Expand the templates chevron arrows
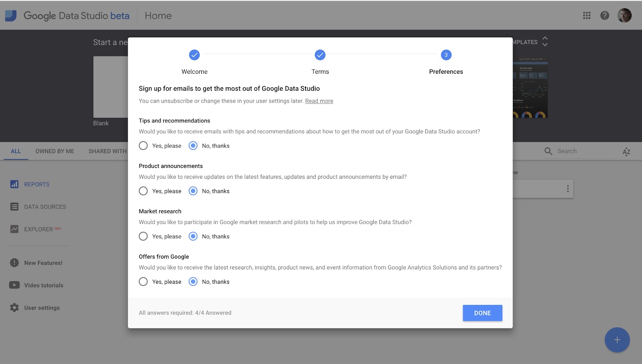The image size is (642, 364). 545,42
